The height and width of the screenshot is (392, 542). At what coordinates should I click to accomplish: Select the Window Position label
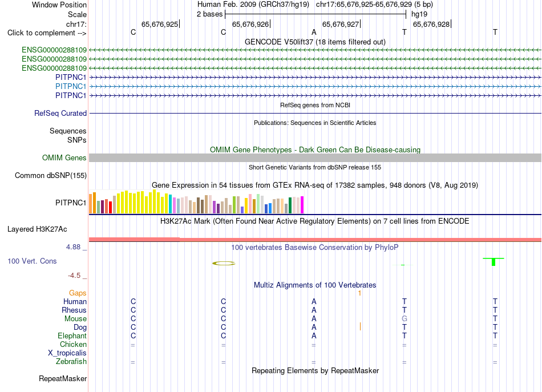[59, 5]
